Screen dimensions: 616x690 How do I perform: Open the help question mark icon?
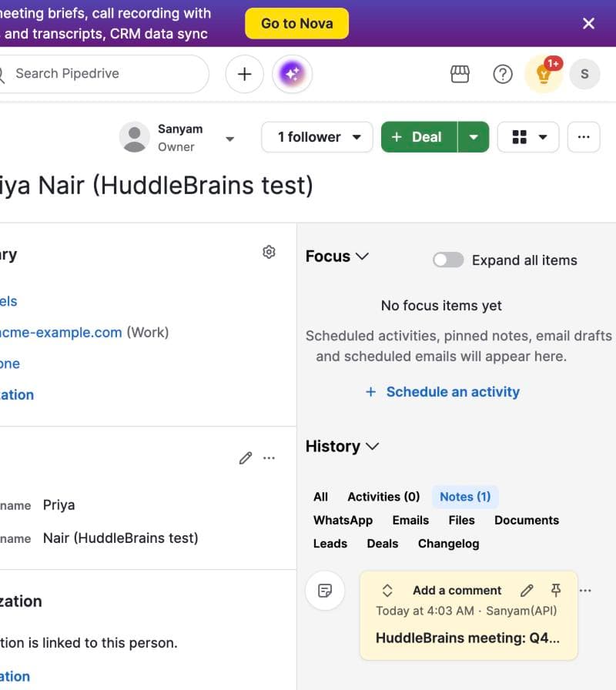coord(503,74)
